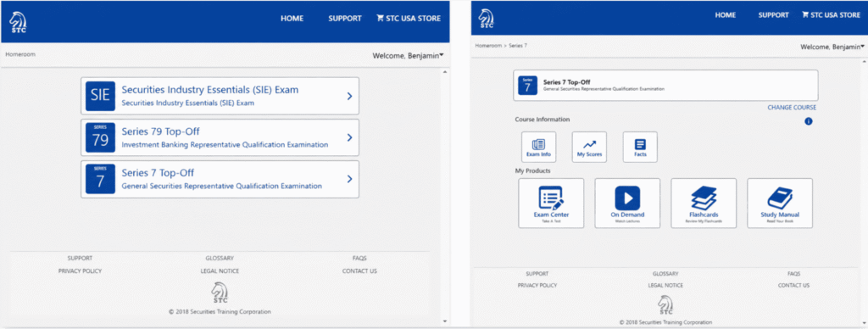This screenshot has height=329, width=868.
Task: Click footer STC logo in left window
Action: (220, 293)
